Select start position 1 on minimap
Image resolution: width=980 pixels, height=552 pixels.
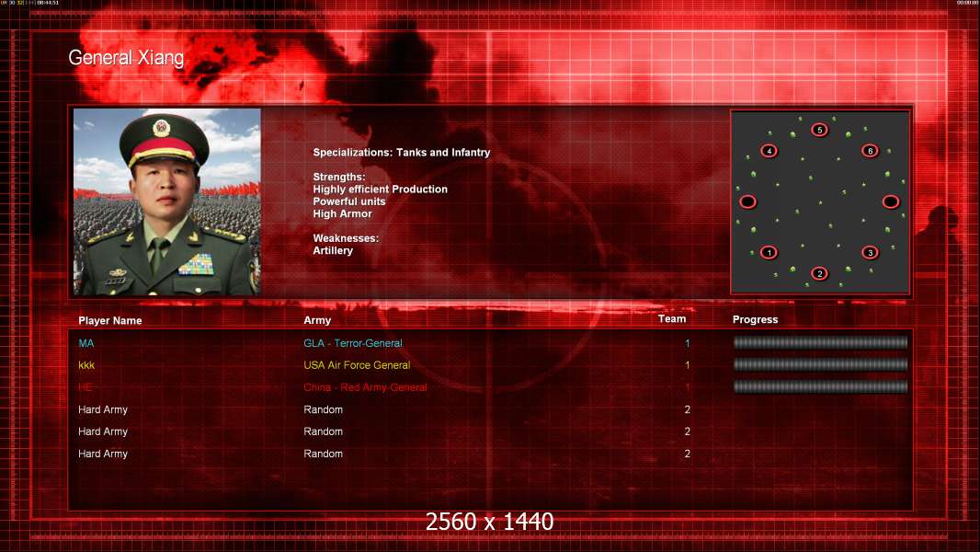click(769, 253)
